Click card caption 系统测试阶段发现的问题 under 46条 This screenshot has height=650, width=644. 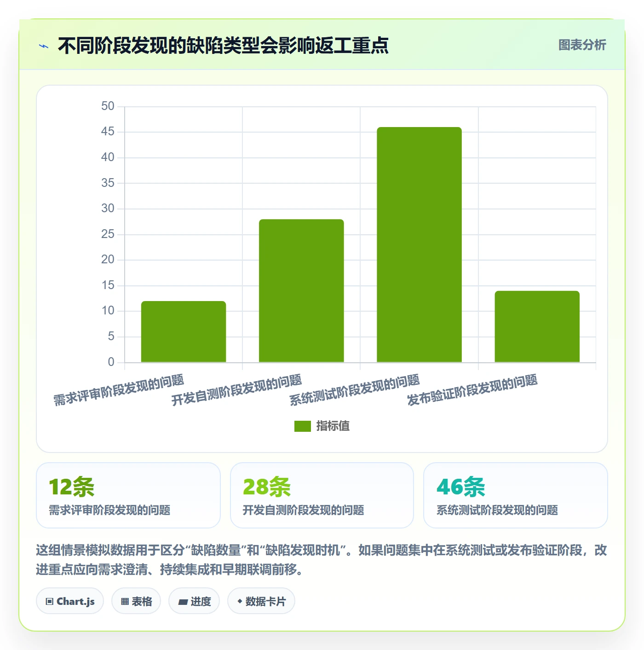click(497, 510)
